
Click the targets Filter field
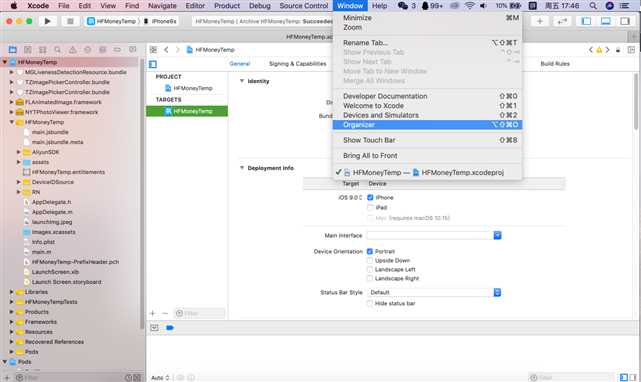tap(199, 314)
